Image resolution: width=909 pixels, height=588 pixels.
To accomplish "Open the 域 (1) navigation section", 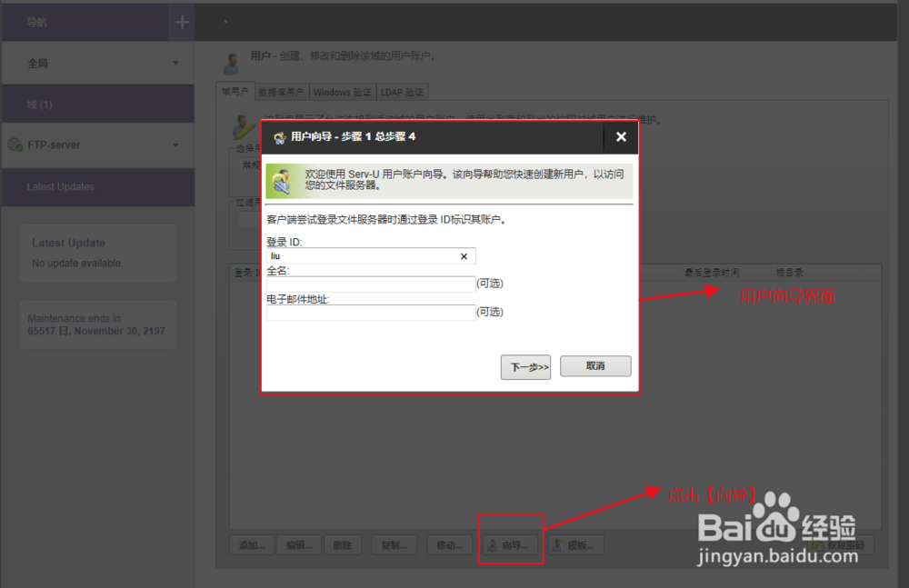I will pos(98,105).
